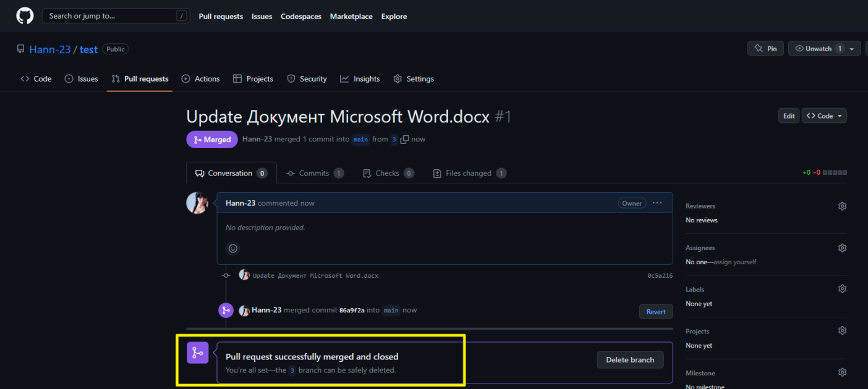Open the Code dropdown near Edit

pyautogui.click(x=824, y=116)
